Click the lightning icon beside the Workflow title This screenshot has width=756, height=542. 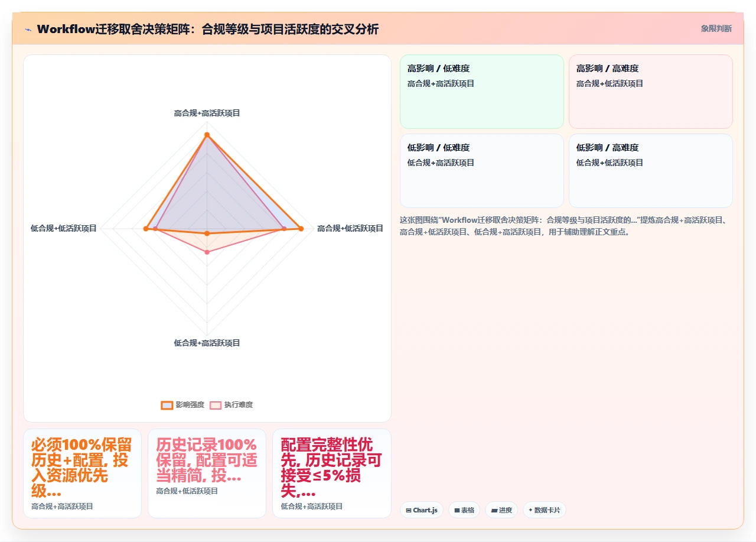coord(28,30)
